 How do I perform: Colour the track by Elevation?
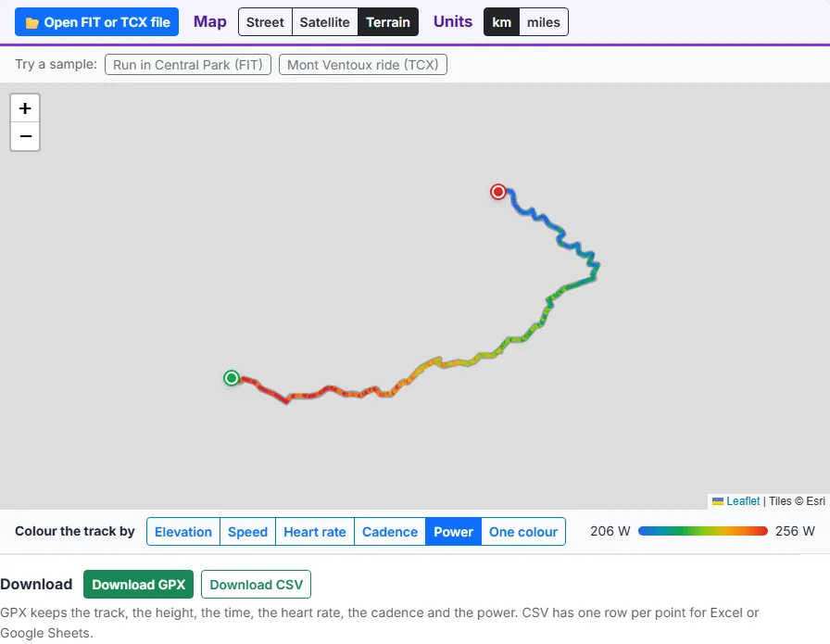tap(183, 532)
